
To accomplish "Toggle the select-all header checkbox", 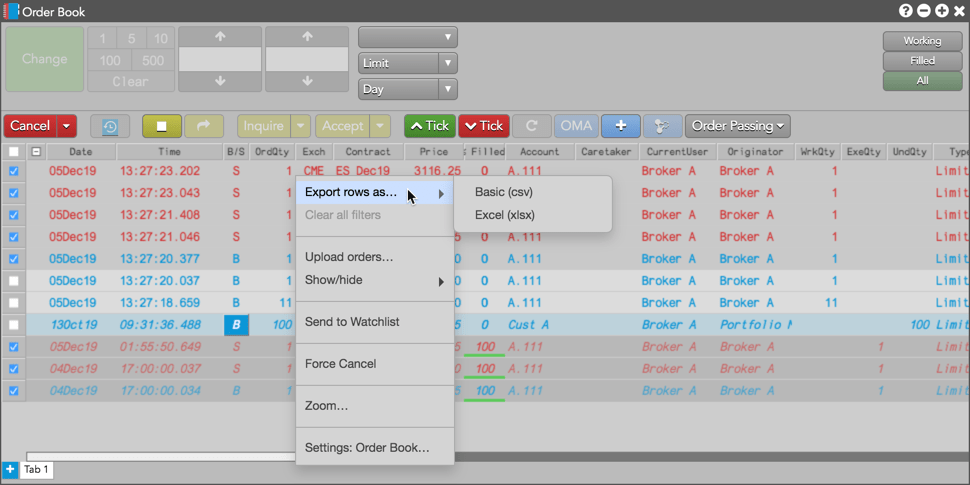I will pyautogui.click(x=14, y=152).
